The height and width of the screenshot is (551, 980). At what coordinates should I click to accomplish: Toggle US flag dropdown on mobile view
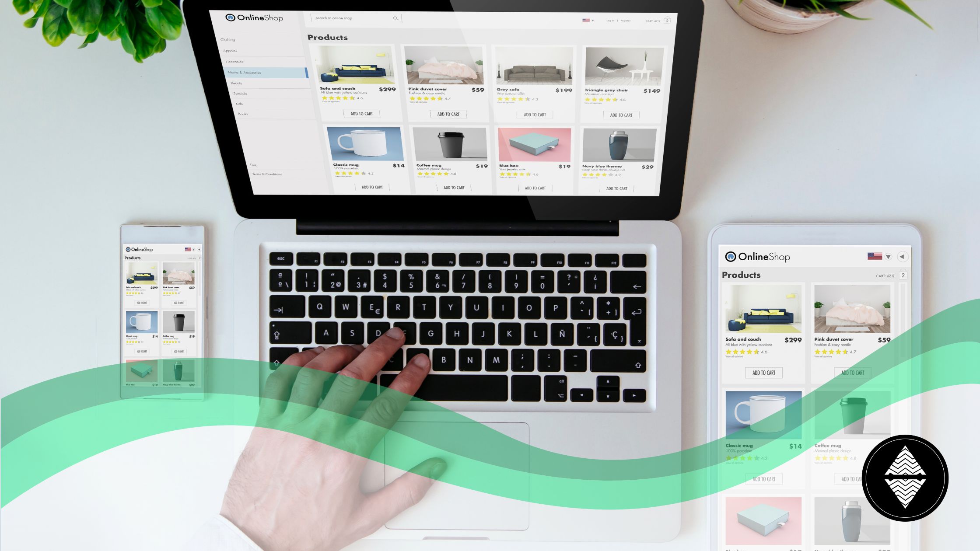(x=190, y=249)
